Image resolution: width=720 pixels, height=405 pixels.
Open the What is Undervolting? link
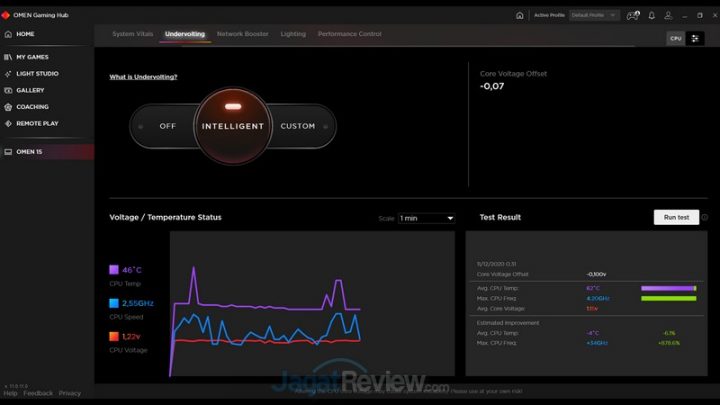143,77
